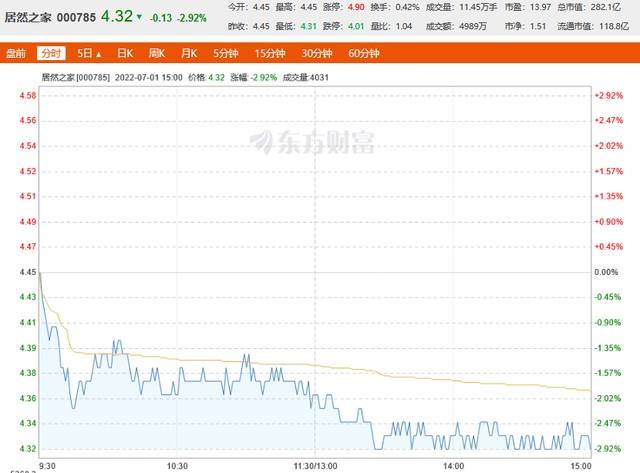
Task: Click the 总市值 282.1亿 value
Action: (x=606, y=7)
